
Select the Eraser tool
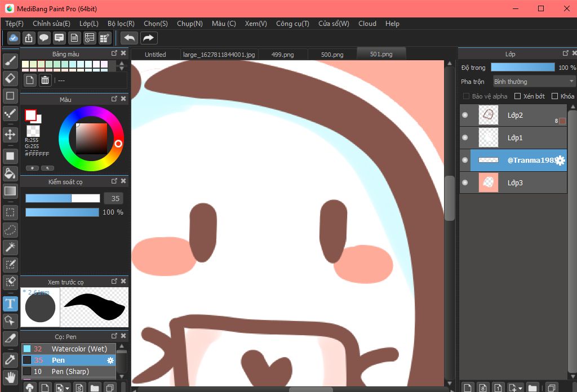(x=10, y=78)
